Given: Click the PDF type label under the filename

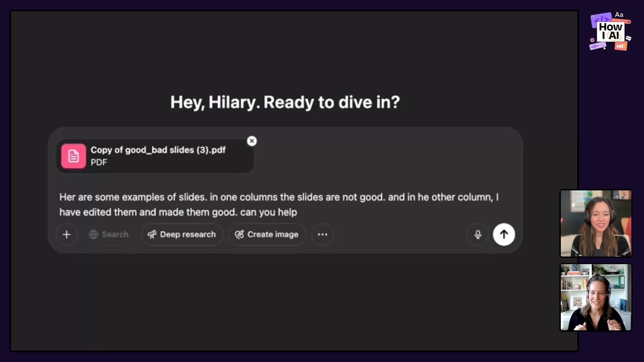Looking at the screenshot, I should click(x=99, y=162).
